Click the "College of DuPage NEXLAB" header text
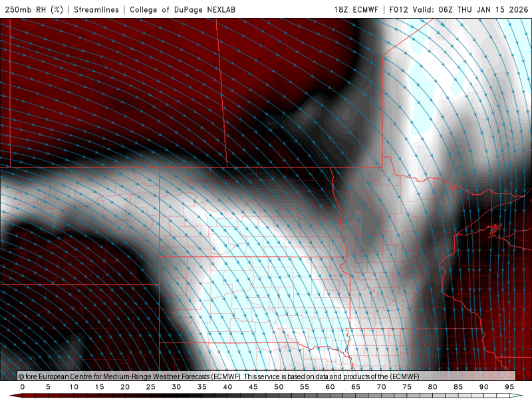The image size is (532, 399). pos(182,9)
